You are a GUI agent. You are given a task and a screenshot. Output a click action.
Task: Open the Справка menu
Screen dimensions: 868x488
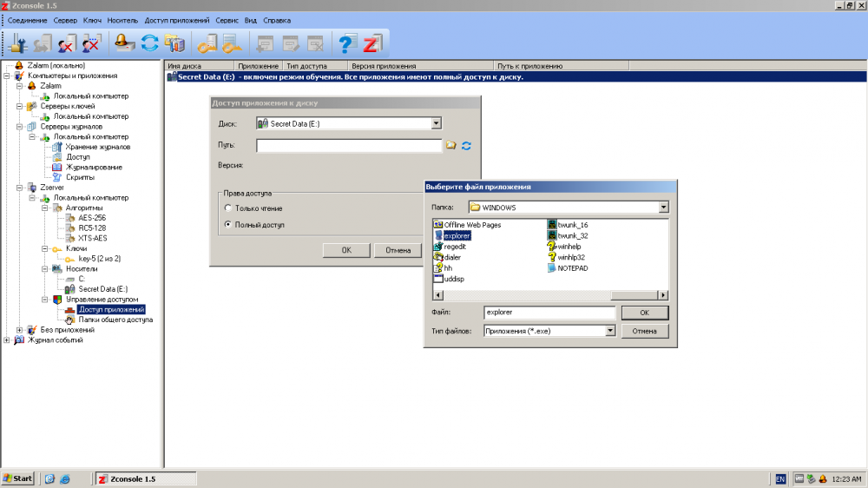click(x=277, y=21)
